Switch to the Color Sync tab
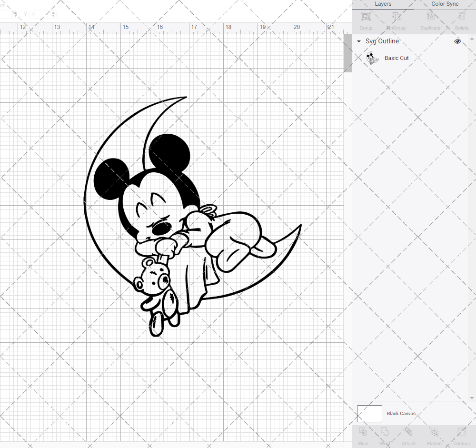This screenshot has height=448, width=476. (x=445, y=4)
